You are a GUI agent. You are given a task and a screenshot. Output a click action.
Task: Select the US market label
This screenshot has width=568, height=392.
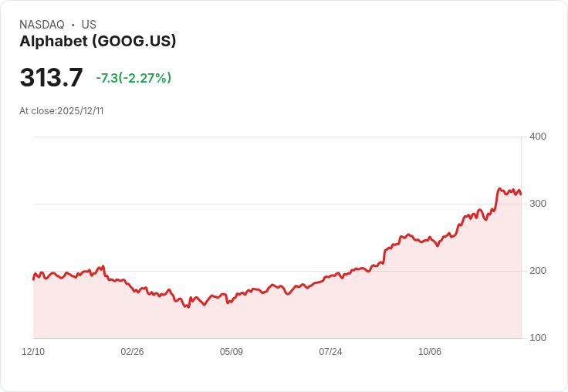click(89, 24)
